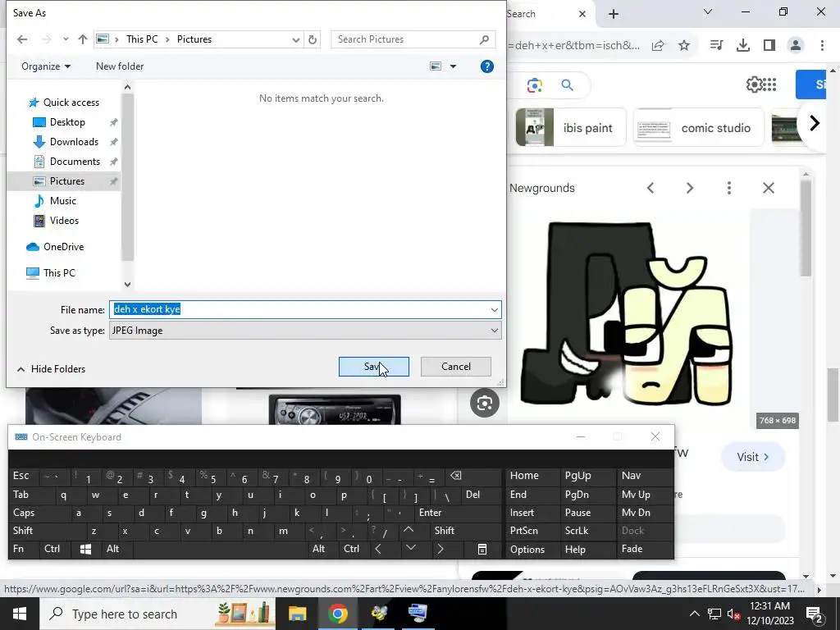Open Chrome media control icon

click(716, 46)
